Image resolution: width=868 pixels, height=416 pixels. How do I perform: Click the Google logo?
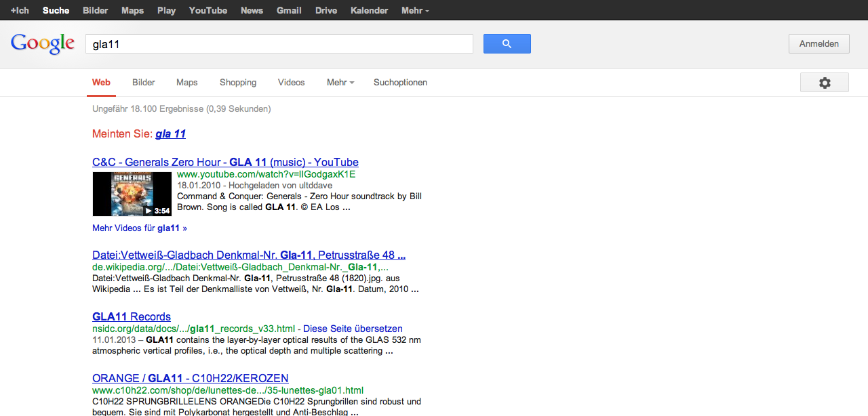point(42,43)
